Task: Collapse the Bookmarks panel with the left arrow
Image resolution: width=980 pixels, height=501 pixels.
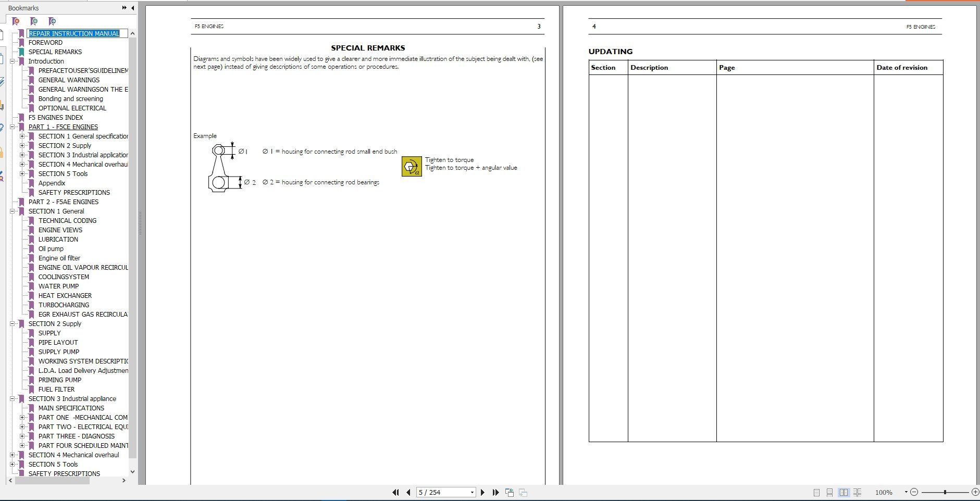Action: click(133, 8)
